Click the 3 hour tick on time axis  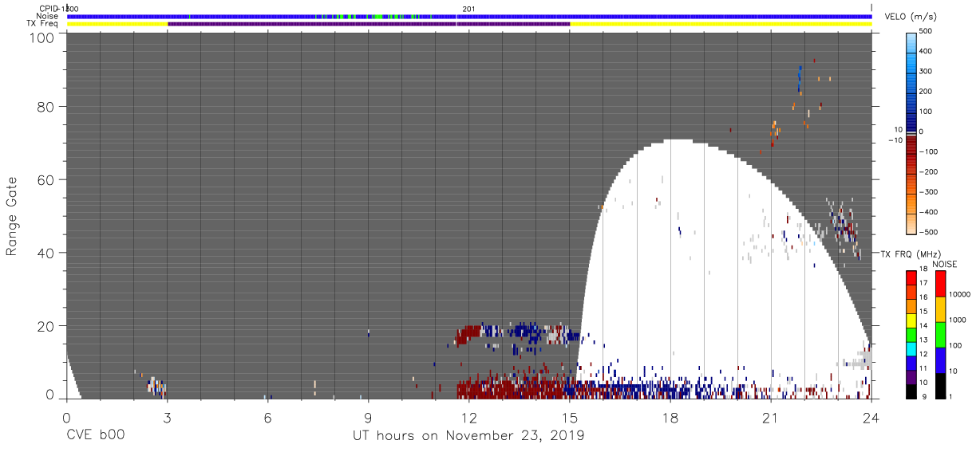(167, 417)
